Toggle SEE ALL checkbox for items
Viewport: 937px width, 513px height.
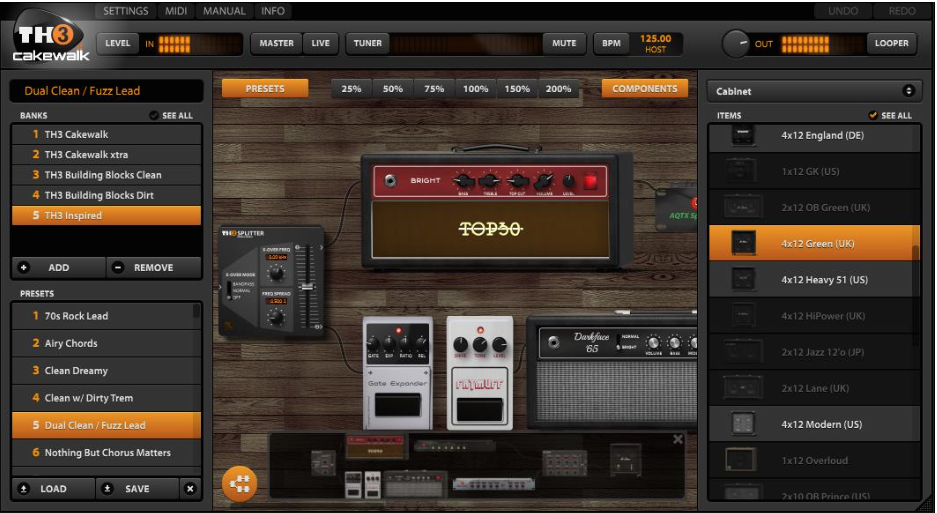(x=873, y=115)
